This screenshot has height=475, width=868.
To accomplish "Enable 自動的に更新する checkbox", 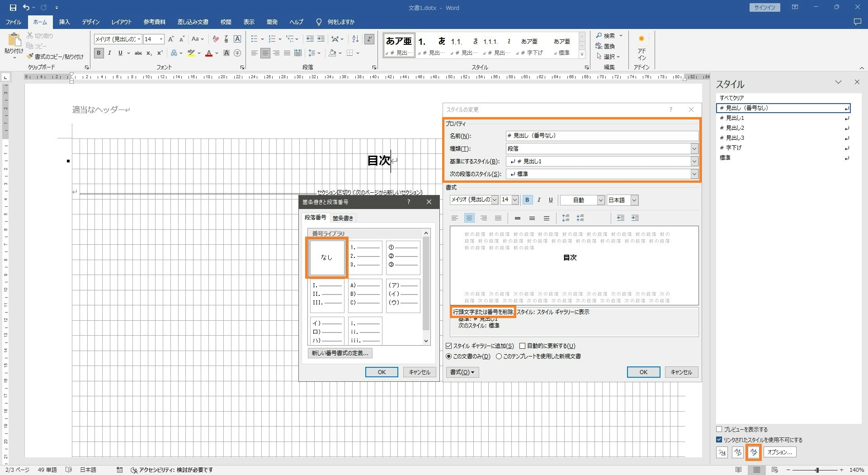I will point(522,346).
